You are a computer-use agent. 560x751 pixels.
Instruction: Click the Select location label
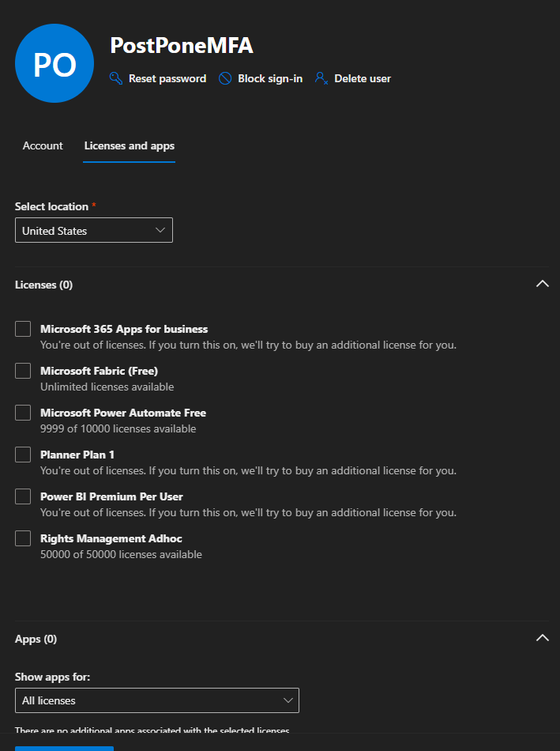point(51,206)
